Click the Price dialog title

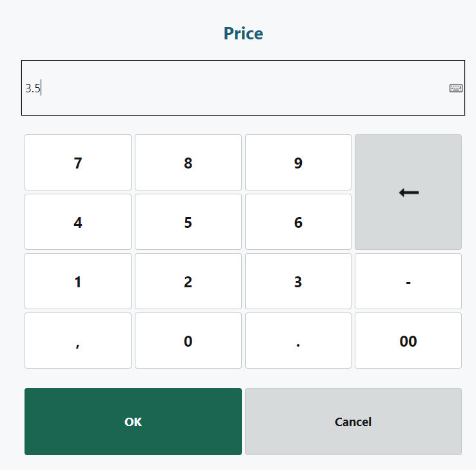click(x=243, y=34)
